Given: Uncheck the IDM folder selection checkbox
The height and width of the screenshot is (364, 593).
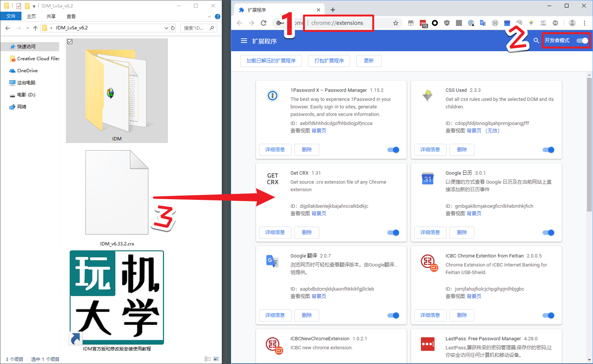Looking at the screenshot, I should coord(70,42).
